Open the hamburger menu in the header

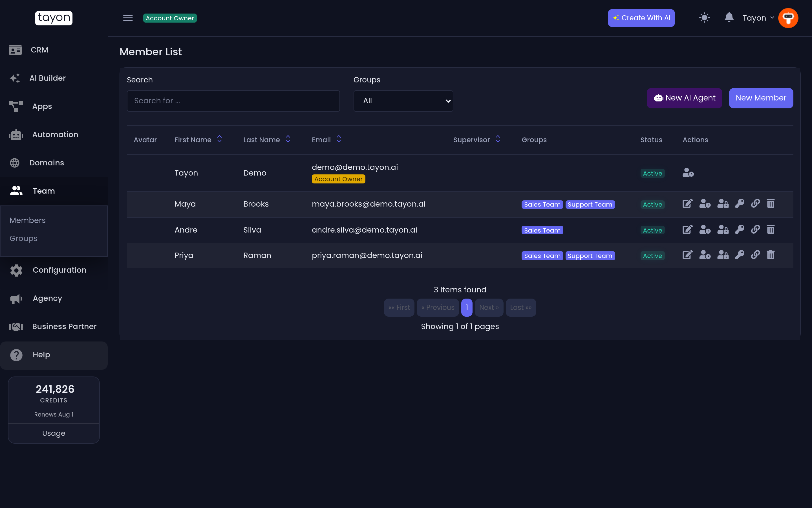tap(128, 18)
